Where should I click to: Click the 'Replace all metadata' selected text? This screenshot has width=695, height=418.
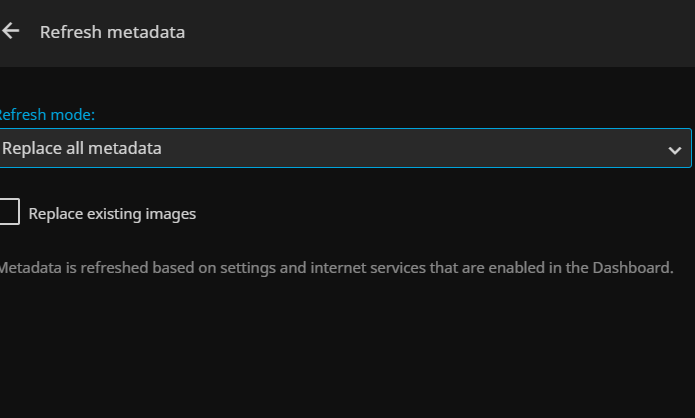(x=82, y=148)
